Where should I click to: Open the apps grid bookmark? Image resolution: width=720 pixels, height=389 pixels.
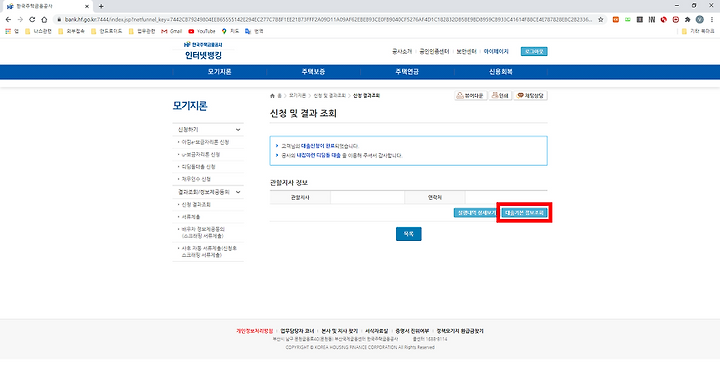pos(12,31)
